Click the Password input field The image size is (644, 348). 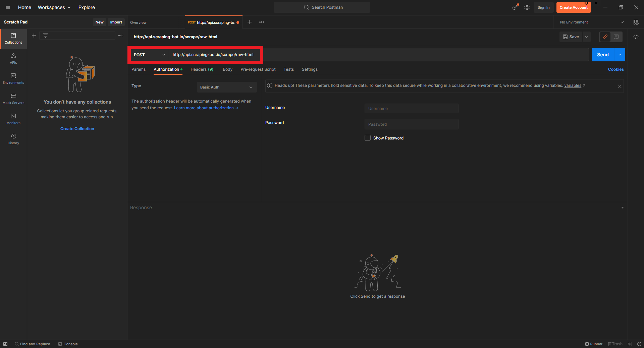click(x=411, y=124)
